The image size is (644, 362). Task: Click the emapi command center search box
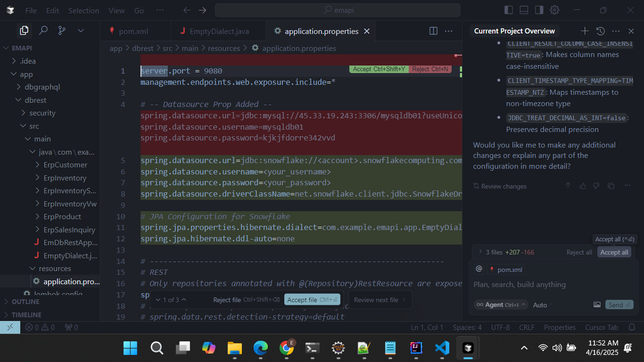coord(338,10)
